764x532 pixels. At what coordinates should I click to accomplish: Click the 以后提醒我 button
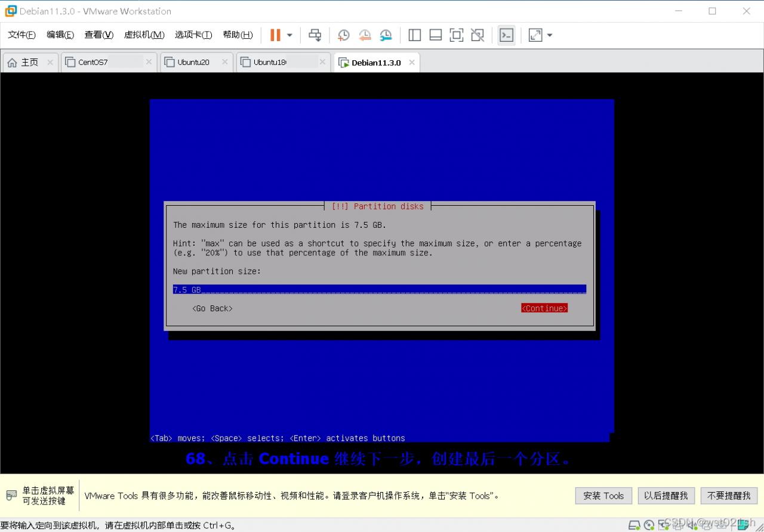(666, 496)
